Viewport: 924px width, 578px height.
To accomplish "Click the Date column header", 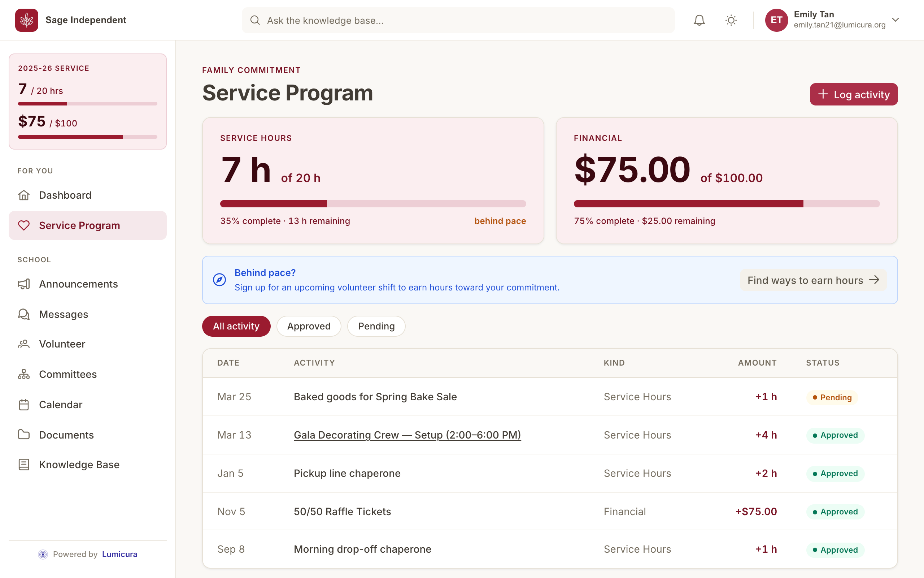I will click(x=228, y=363).
